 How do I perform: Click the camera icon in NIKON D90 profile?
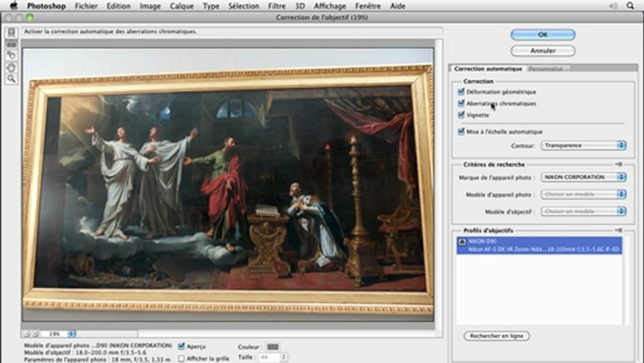(462, 243)
